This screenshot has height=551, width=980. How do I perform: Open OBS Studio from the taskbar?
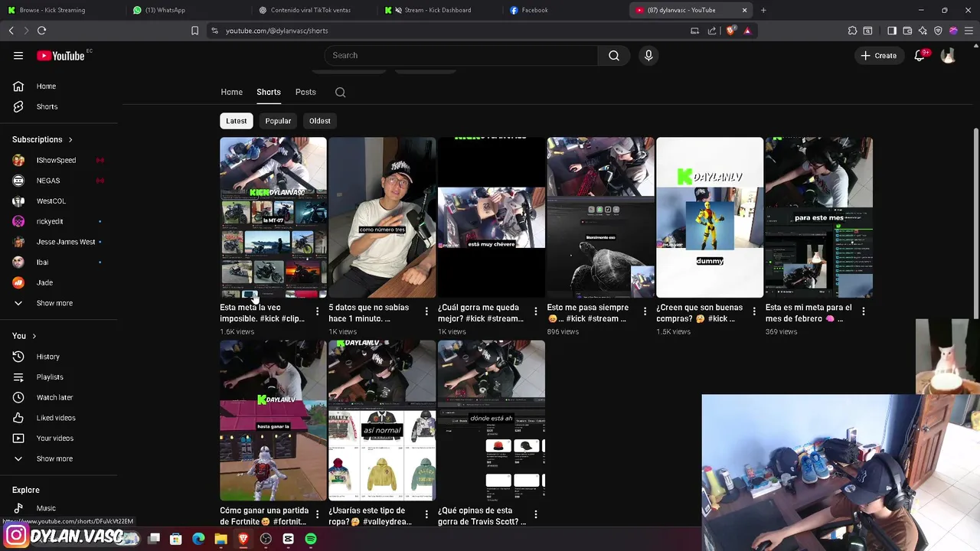coord(266,539)
